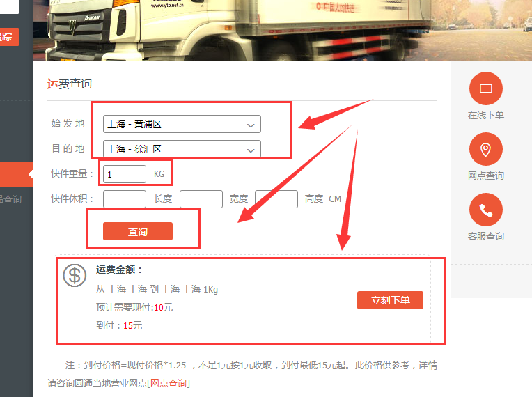This screenshot has width=532, height=397.
Task: Click the 立刻下单 order now button
Action: [x=390, y=300]
